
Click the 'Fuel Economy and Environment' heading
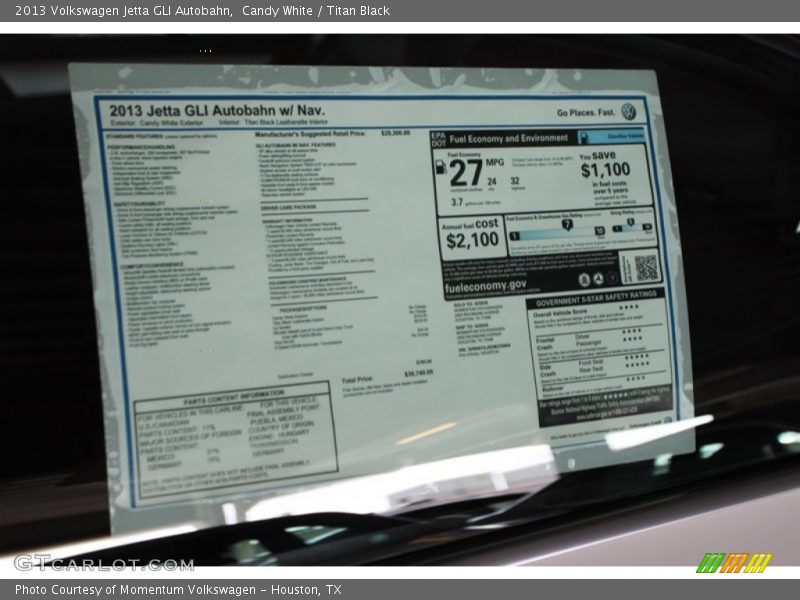tap(508, 138)
